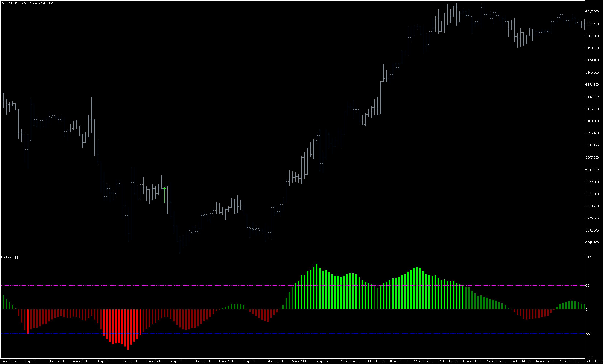The image size is (603, 364).
Task: Click price label 3095.160 on the scale
Action: 592,133
